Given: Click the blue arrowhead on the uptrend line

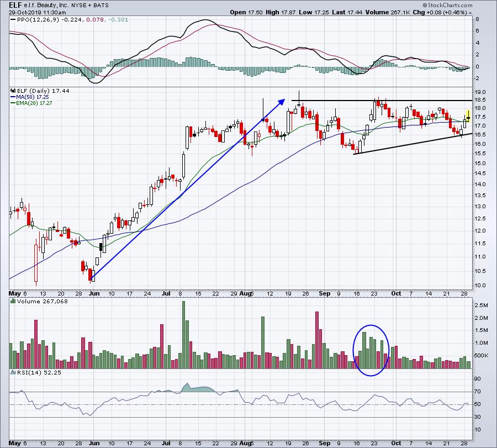Looking at the screenshot, I should pos(282,102).
